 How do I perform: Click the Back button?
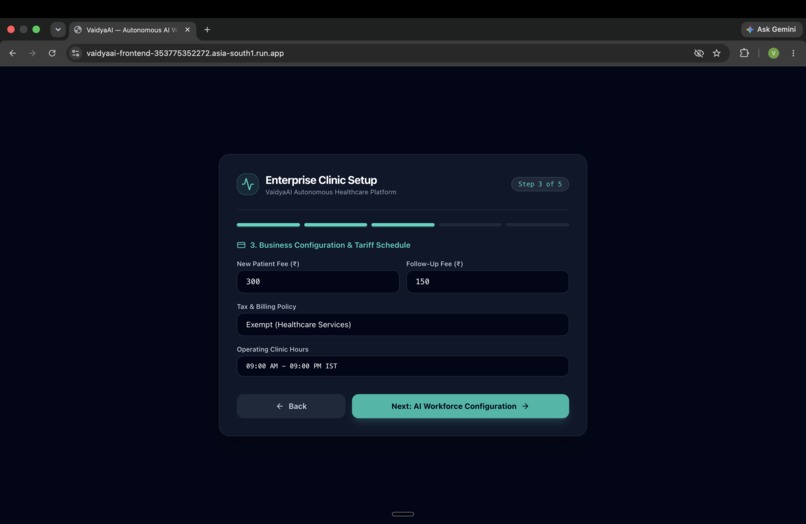tap(291, 406)
